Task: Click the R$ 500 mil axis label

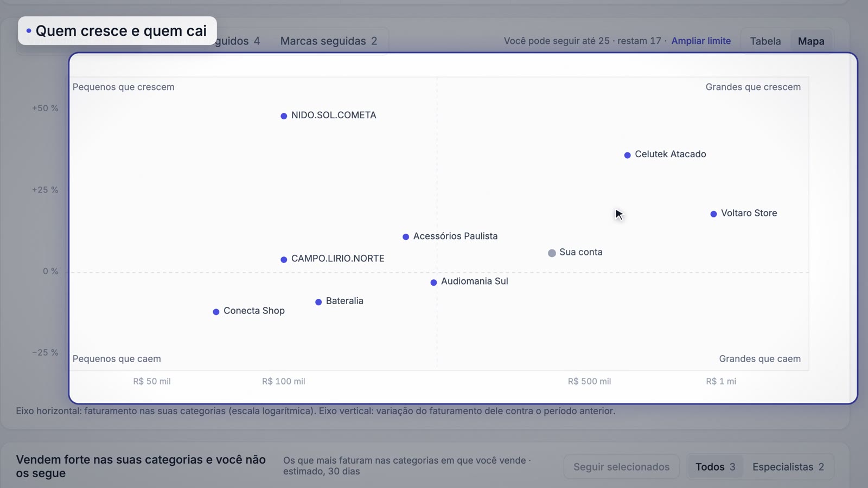Action: pos(589,381)
